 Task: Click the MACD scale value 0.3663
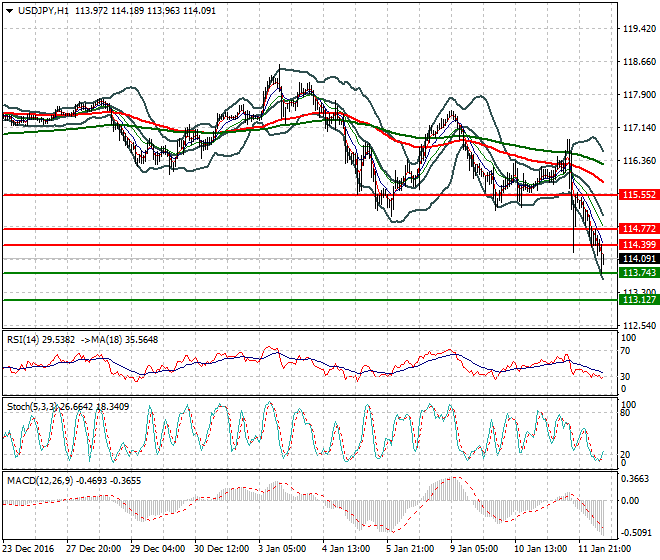[x=636, y=479]
